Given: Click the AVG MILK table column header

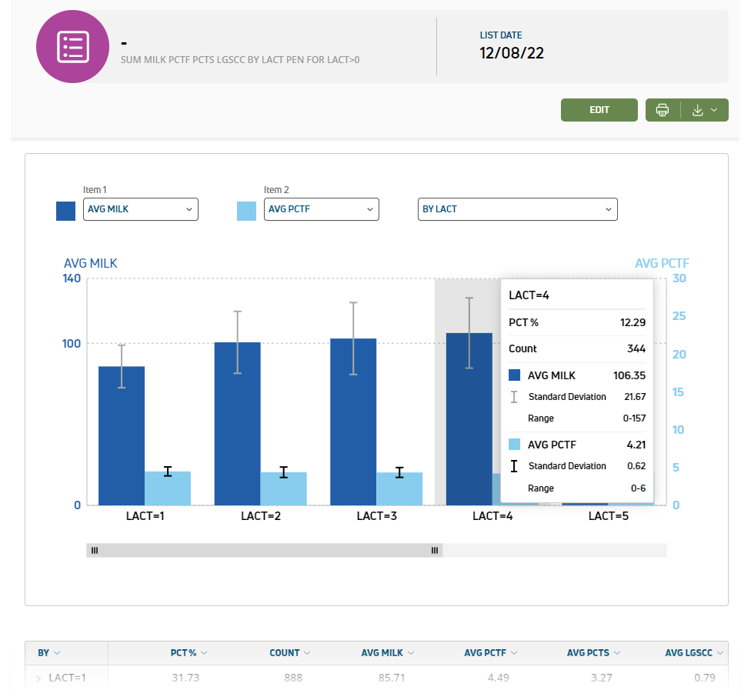Looking at the screenshot, I should tap(382, 653).
